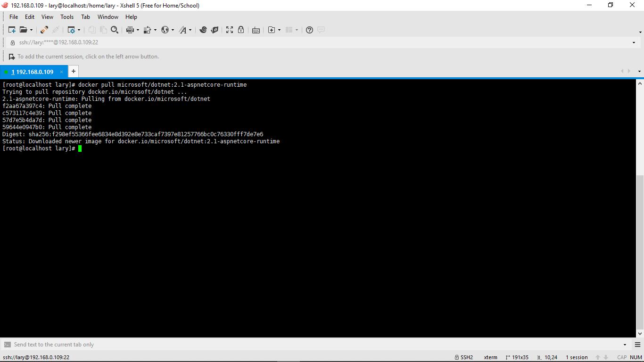Click the session Properties gear icon

pos(71,30)
